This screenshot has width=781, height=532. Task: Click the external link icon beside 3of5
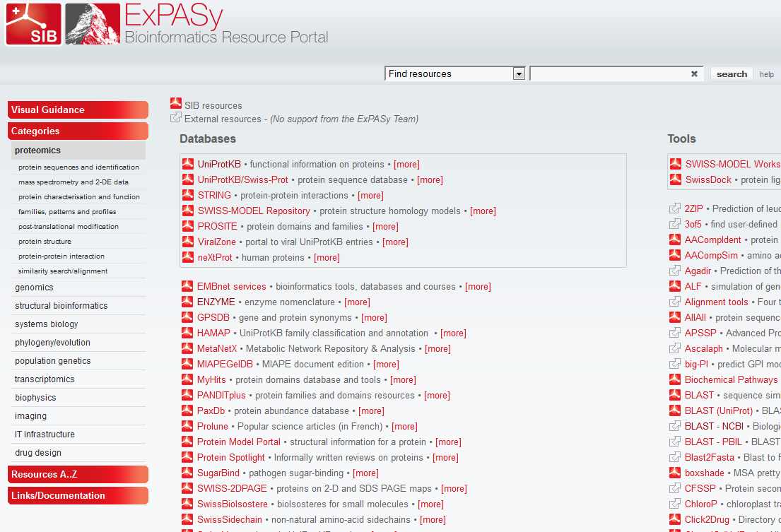[675, 224]
